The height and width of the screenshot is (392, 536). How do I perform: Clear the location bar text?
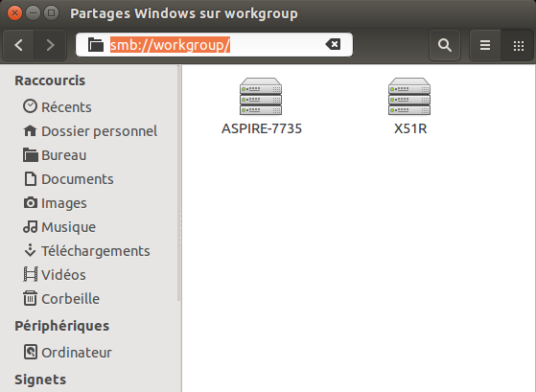(333, 44)
